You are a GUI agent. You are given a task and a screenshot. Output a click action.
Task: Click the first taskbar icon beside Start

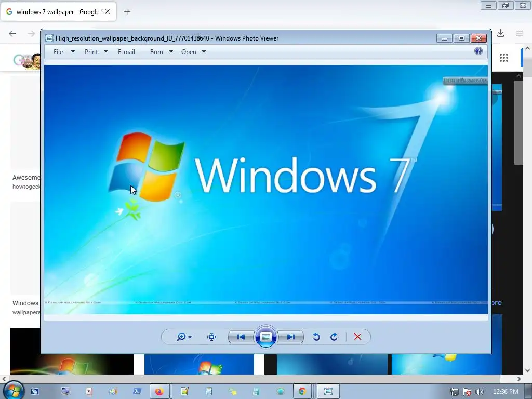35,392
